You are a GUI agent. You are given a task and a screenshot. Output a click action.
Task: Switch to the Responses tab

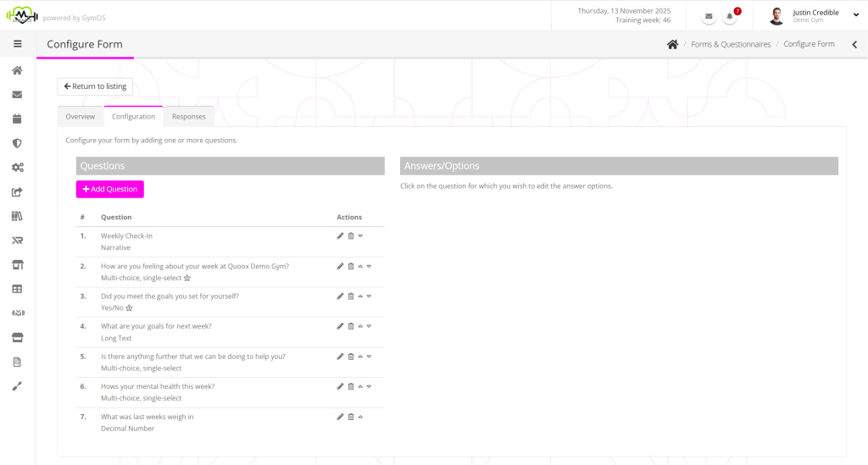click(188, 117)
